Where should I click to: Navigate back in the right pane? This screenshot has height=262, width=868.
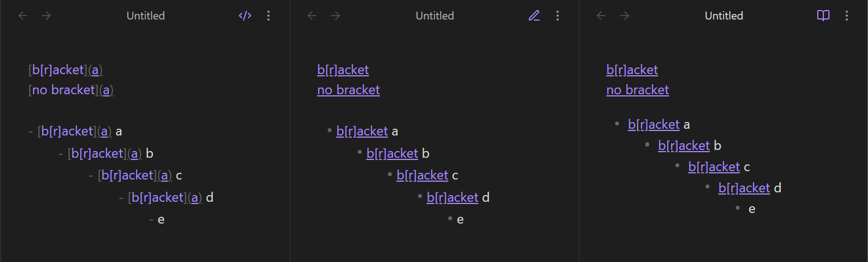point(601,16)
